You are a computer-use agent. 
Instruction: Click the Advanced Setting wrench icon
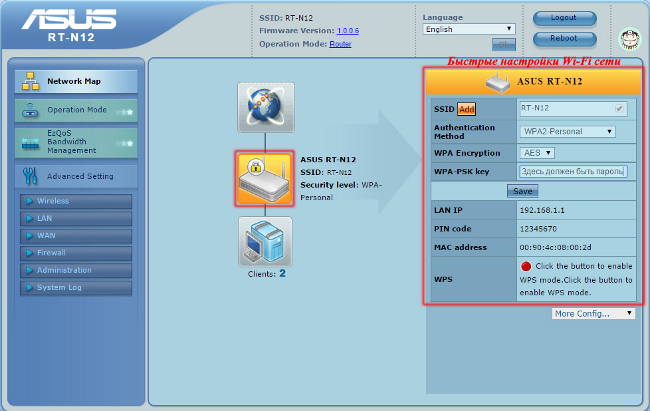click(30, 176)
